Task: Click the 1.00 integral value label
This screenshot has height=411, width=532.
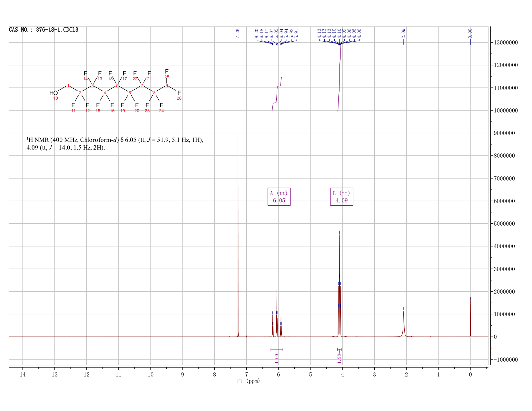Action: (277, 358)
